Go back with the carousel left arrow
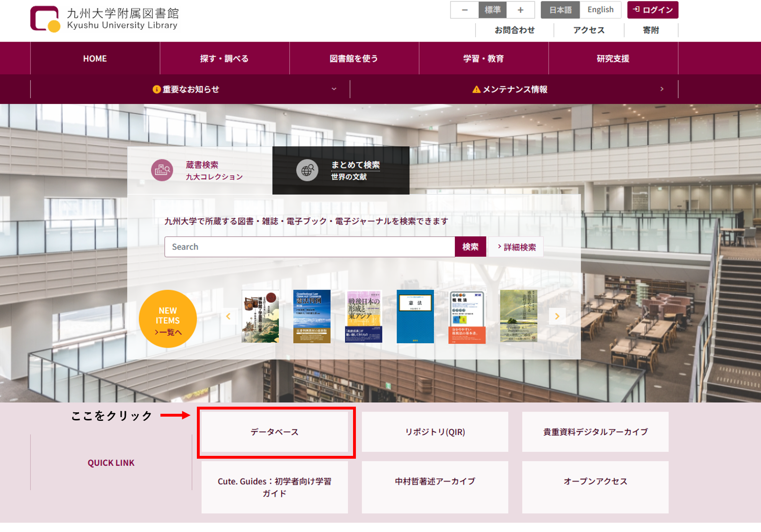The image size is (761, 532). pyautogui.click(x=229, y=316)
